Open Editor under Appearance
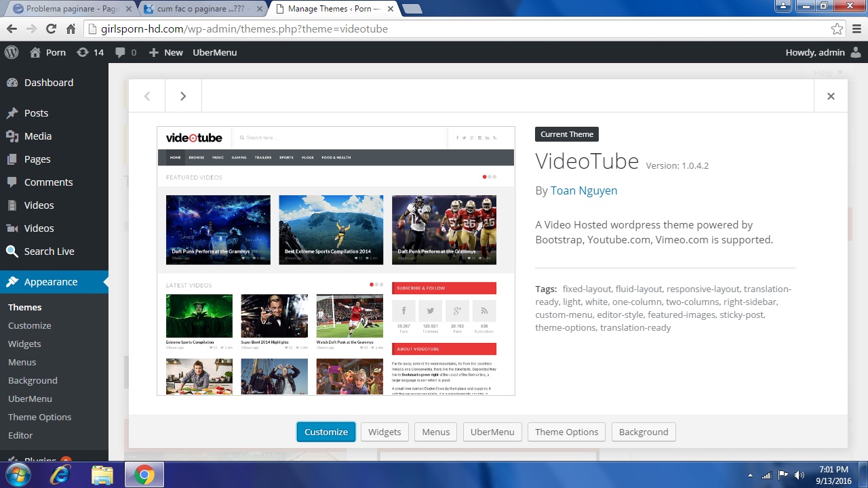This screenshot has height=488, width=868. [x=20, y=435]
